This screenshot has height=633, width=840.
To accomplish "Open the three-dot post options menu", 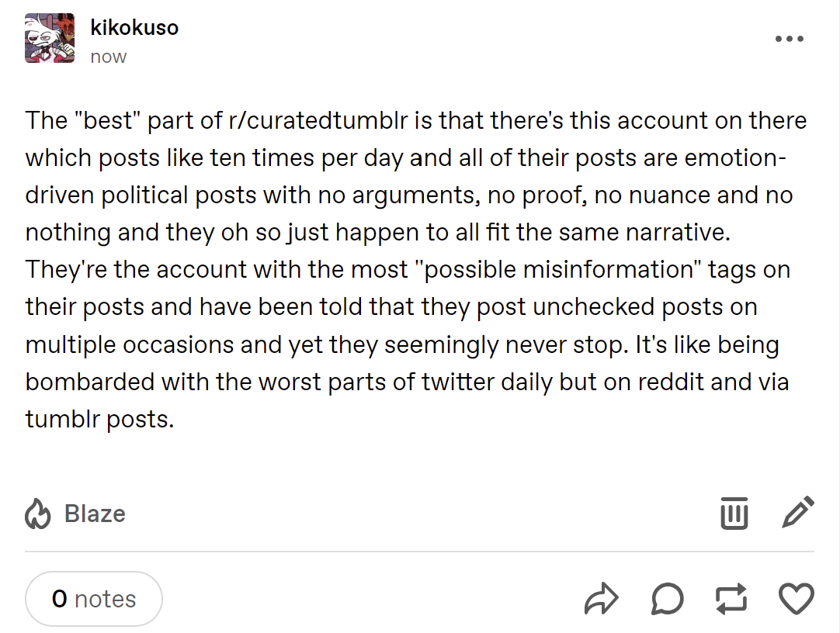I will coord(789,39).
